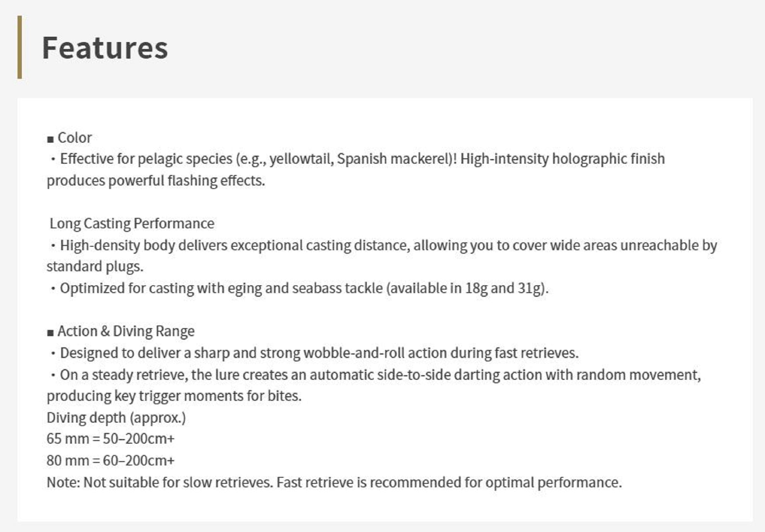Select the Action & Diving Range heading

point(126,331)
